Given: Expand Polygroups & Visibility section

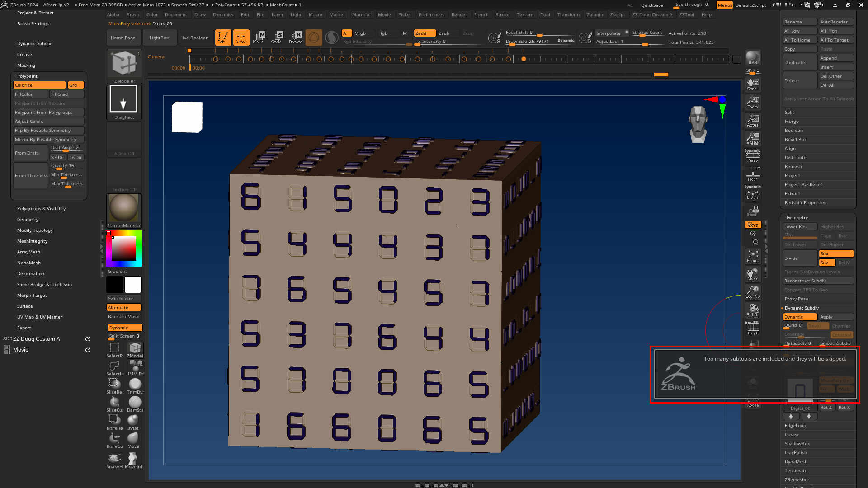Looking at the screenshot, I should pyautogui.click(x=41, y=208).
